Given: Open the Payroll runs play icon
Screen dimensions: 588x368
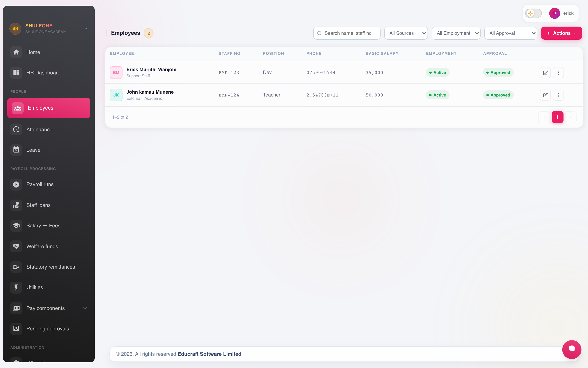Looking at the screenshot, I should (16, 184).
